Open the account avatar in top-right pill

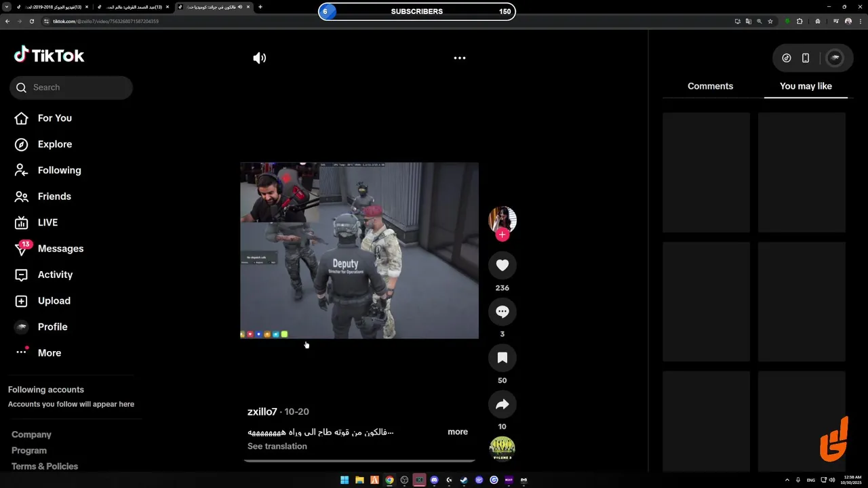point(835,58)
